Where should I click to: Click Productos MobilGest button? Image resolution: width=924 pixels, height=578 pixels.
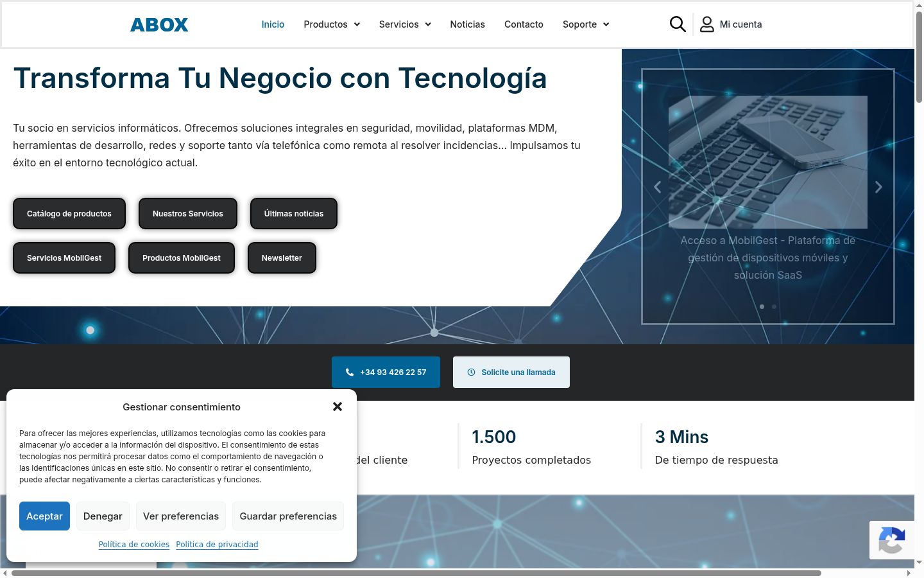pyautogui.click(x=182, y=258)
